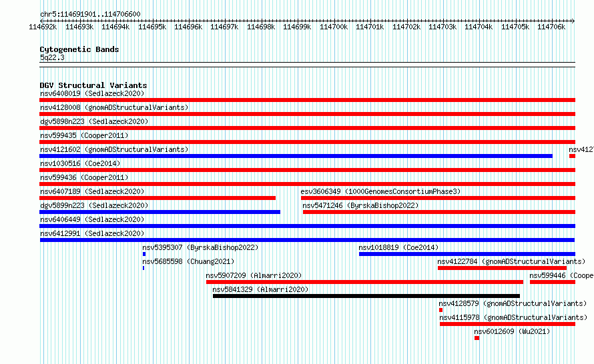Click the red bar under nsv599446
594x364 pixels.
553,282
